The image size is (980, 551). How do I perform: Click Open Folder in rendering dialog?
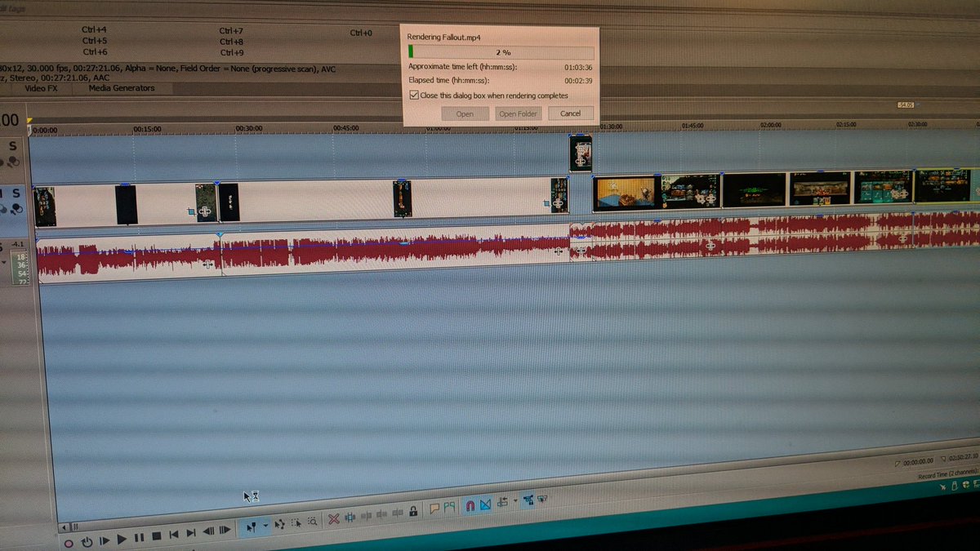(519, 113)
